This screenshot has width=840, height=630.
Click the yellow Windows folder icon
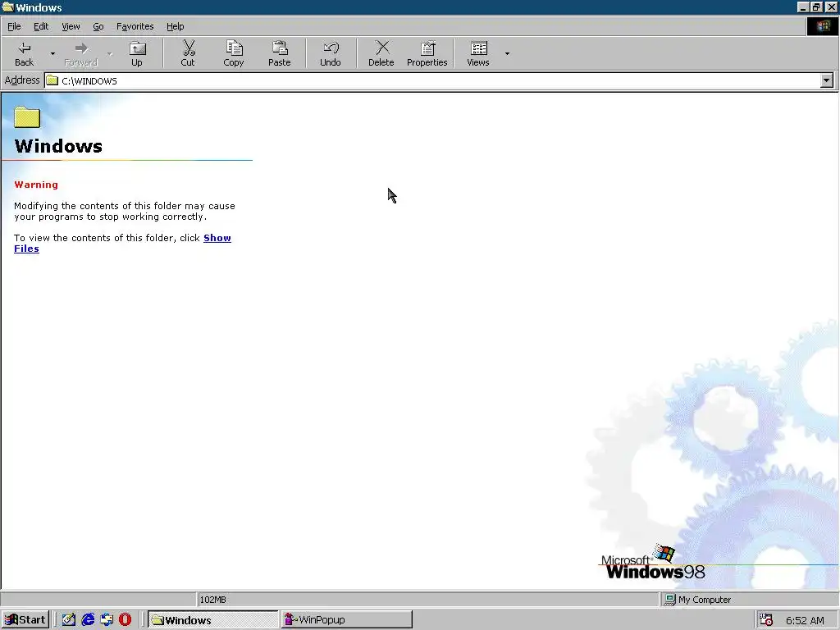[x=27, y=116]
